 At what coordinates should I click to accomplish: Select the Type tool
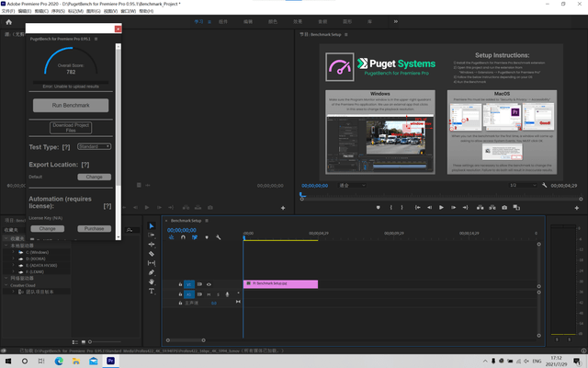(152, 291)
